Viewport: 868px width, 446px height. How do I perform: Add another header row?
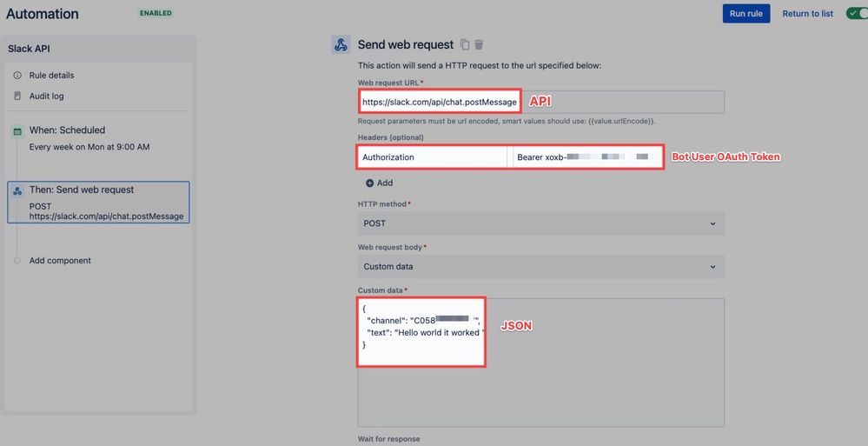tap(379, 183)
